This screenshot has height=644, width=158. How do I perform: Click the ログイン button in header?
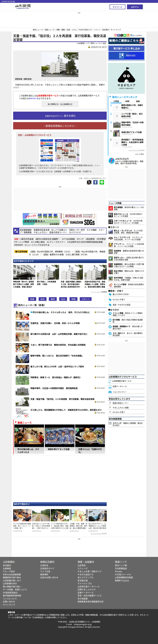135,7
